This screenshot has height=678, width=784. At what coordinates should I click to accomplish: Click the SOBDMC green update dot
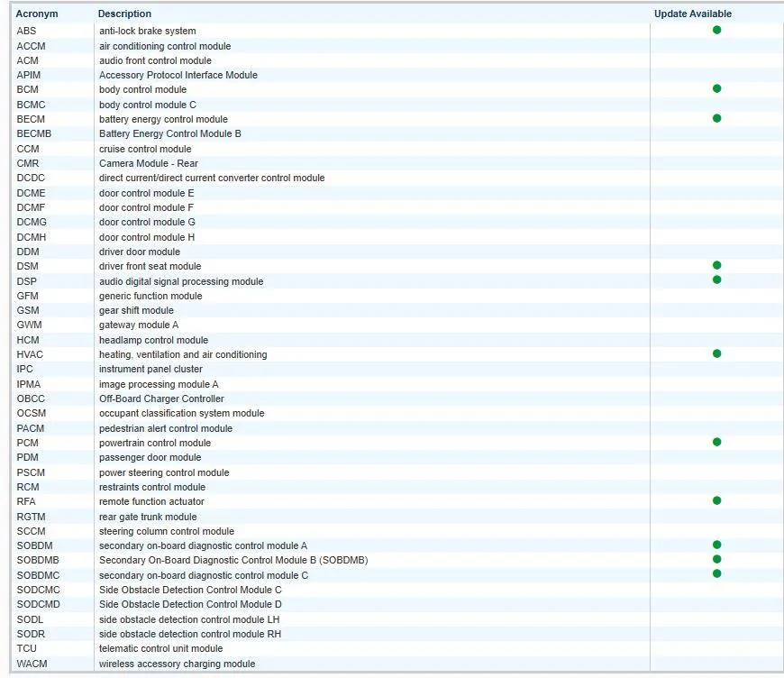pyautogui.click(x=716, y=573)
